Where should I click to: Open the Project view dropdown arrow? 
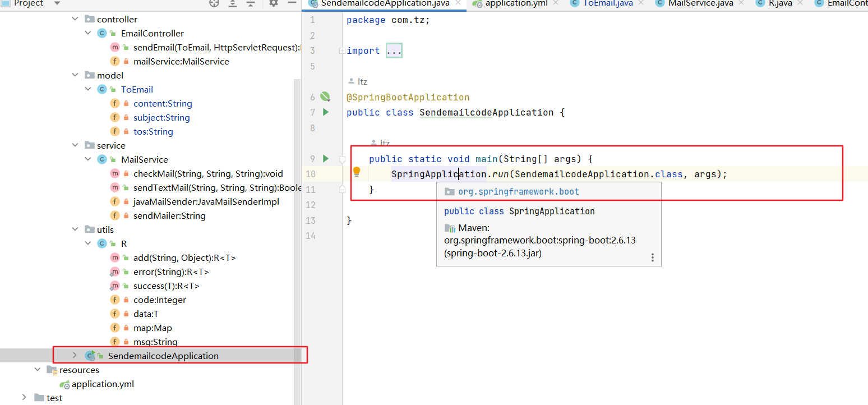[57, 3]
